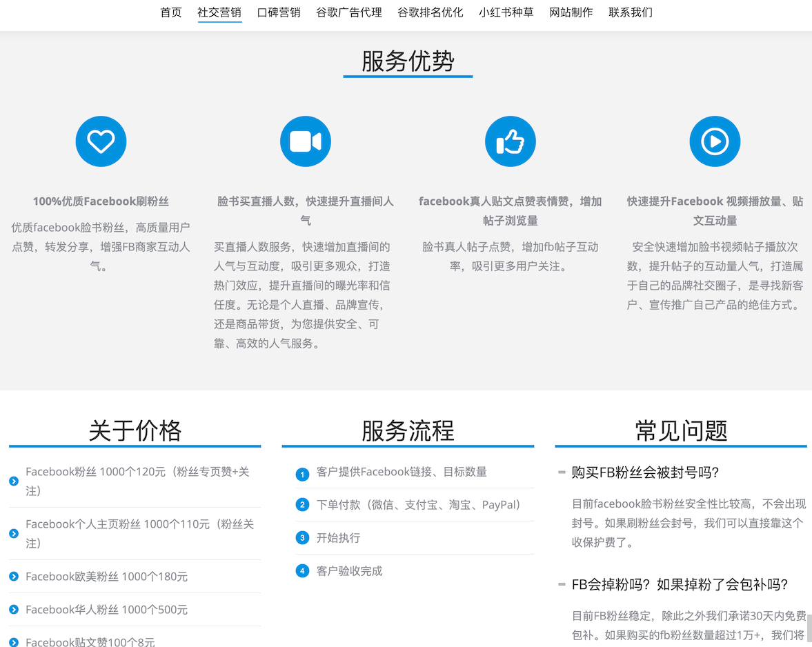812x647 pixels.
Task: Go to 谷歌广告代理 menu
Action: pyautogui.click(x=349, y=12)
